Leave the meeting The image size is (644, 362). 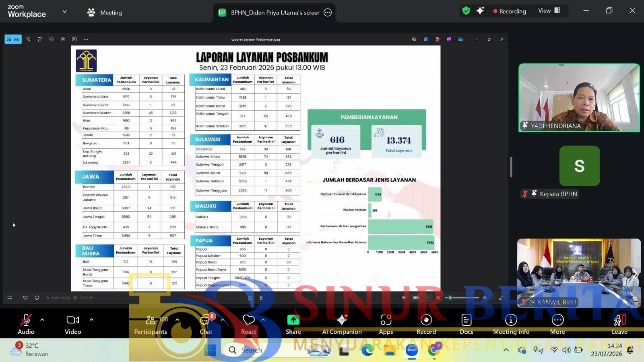[x=619, y=324]
